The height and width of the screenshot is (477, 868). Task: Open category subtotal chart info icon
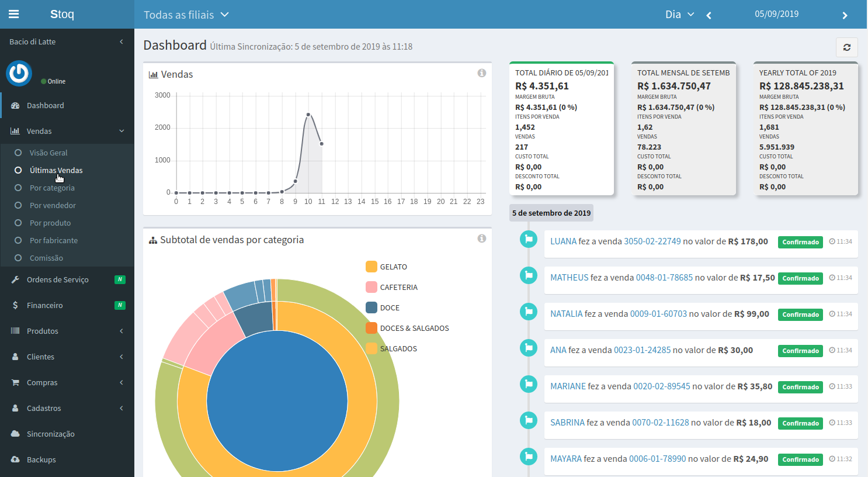(482, 238)
